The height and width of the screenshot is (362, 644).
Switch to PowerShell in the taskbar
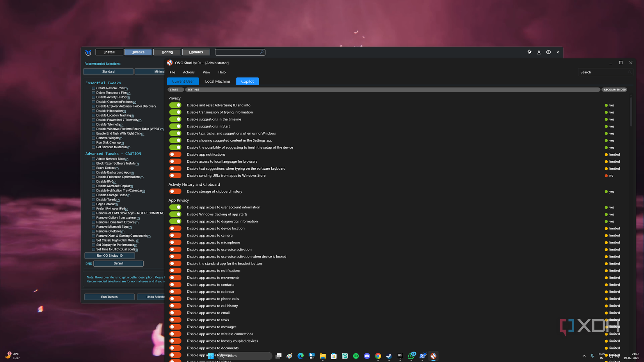pyautogui.click(x=423, y=356)
